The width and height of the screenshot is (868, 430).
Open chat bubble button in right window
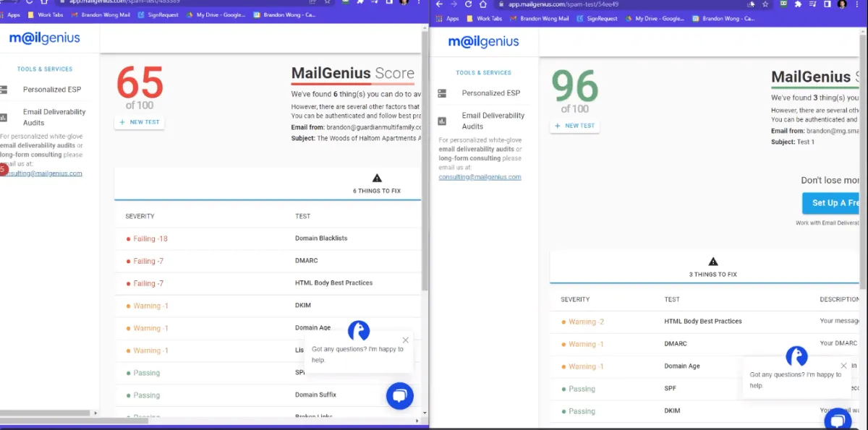[838, 419]
